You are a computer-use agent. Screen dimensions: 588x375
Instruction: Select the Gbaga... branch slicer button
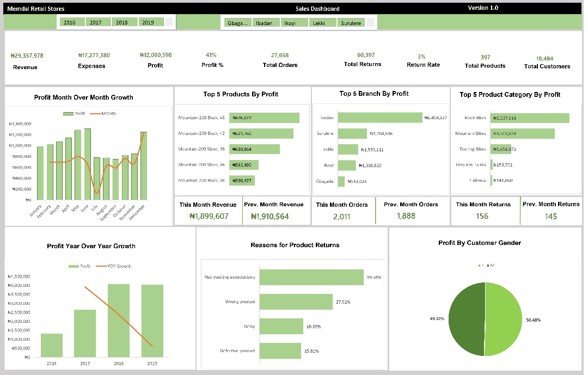click(237, 23)
